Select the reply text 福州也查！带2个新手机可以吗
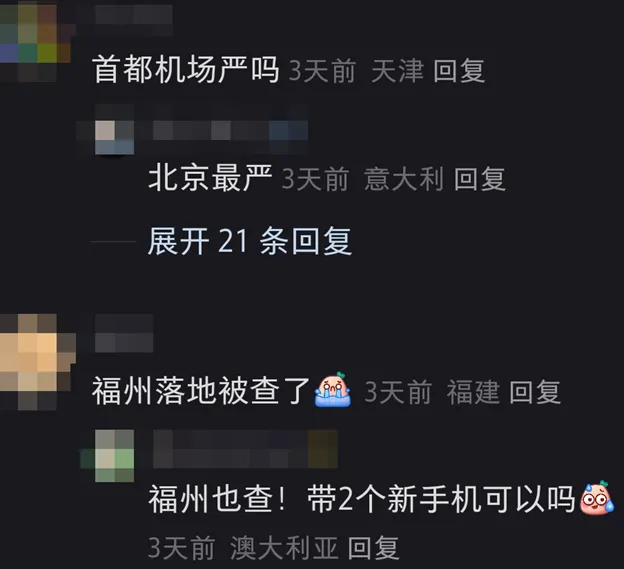 (x=362, y=499)
